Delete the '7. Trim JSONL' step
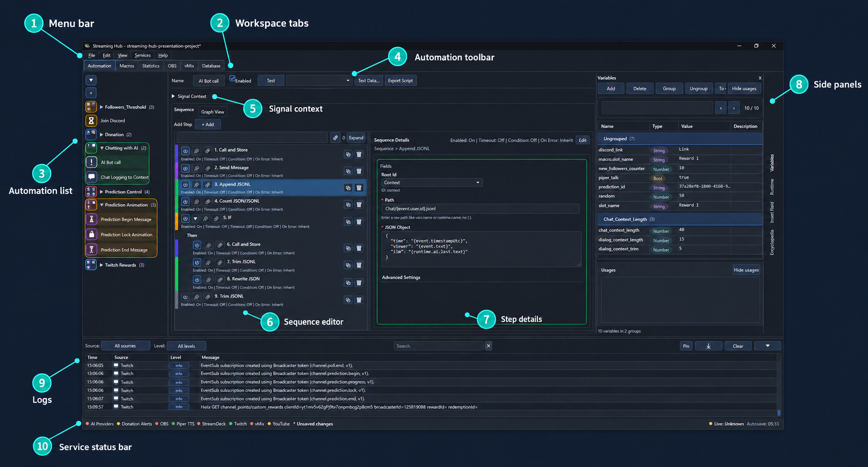Viewport: 868px width, 467px height. coord(359,265)
